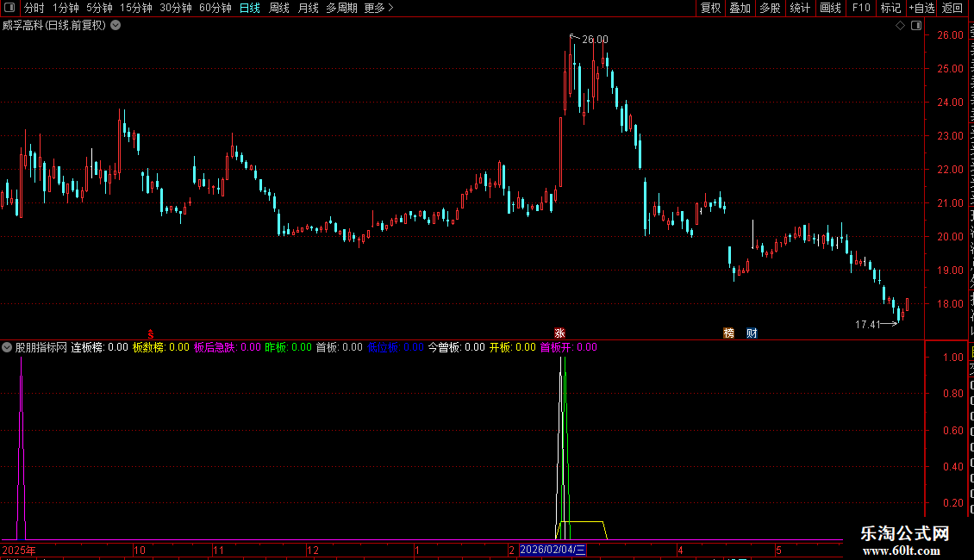974x560 pixels.
Task: Click the 2025年 label on the time axis
Action: pyautogui.click(x=19, y=551)
